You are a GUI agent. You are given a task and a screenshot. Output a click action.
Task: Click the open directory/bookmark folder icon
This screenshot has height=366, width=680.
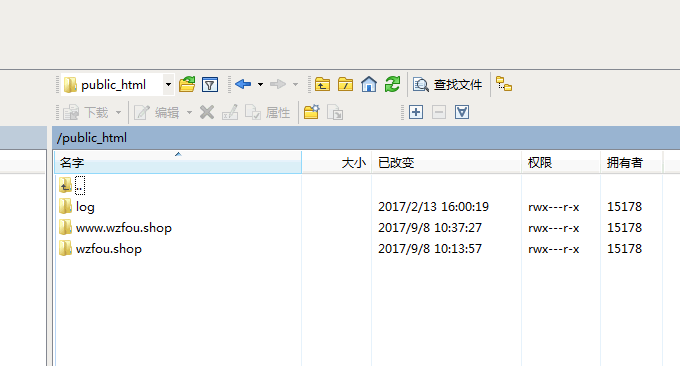click(x=187, y=84)
